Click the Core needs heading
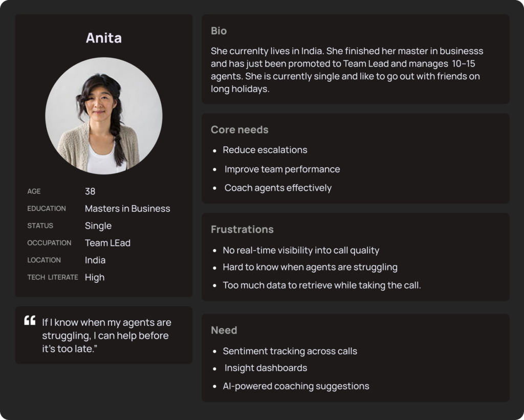Screen dimensions: 524x420 tap(239, 129)
